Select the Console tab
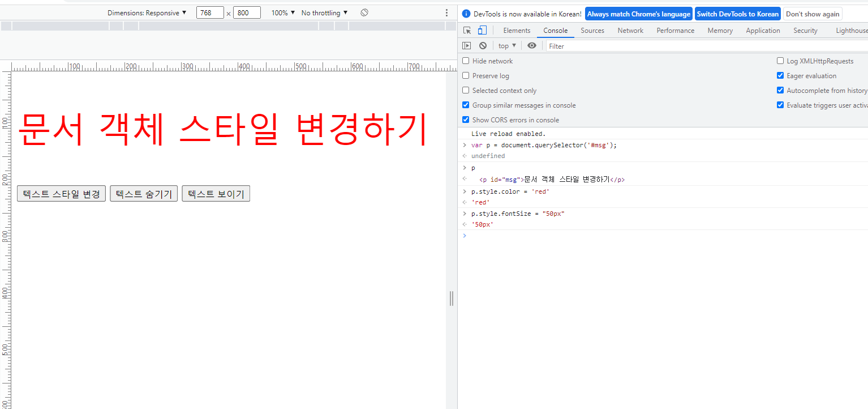 555,31
